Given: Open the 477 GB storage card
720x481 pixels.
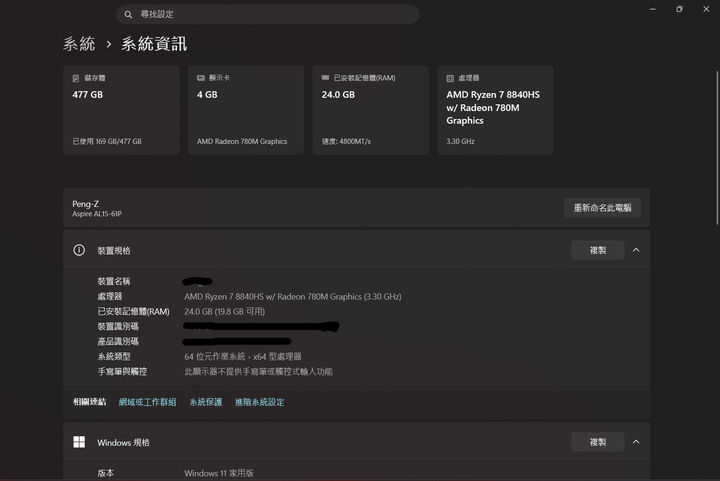Looking at the screenshot, I should pos(121,110).
